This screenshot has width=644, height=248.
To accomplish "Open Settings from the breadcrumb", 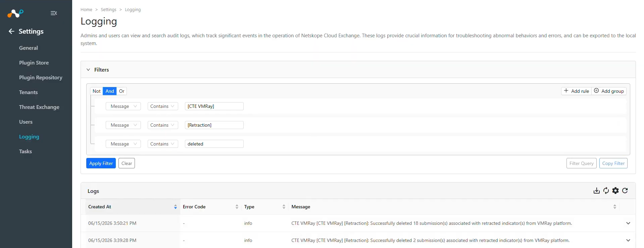I will point(108,10).
